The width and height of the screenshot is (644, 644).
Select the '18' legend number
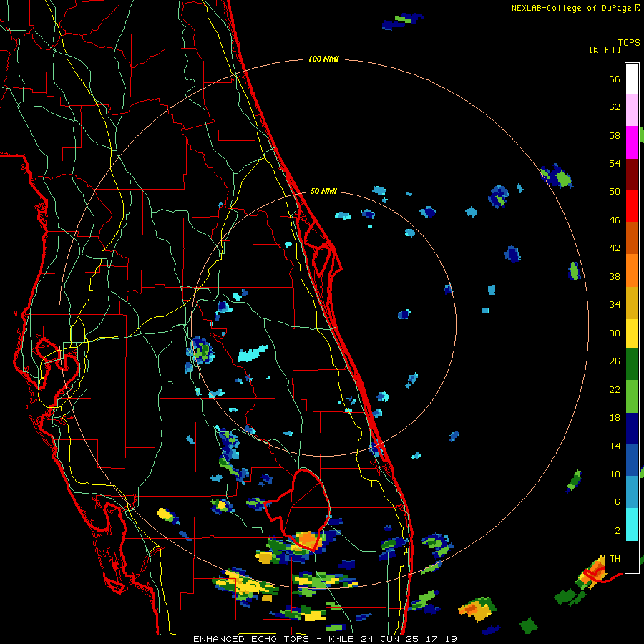point(615,418)
